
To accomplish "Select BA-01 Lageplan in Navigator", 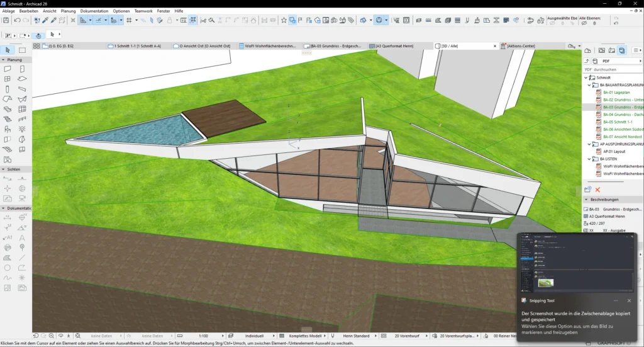I will point(616,93).
